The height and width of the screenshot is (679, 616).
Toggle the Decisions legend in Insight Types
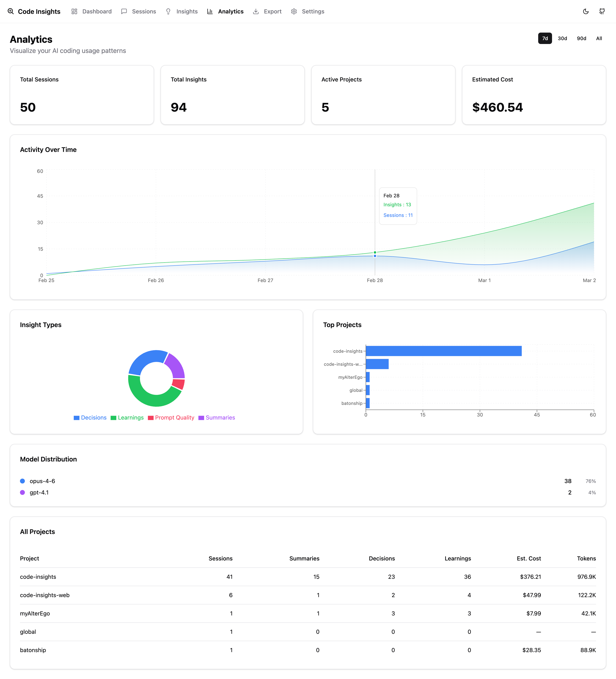[x=90, y=417]
